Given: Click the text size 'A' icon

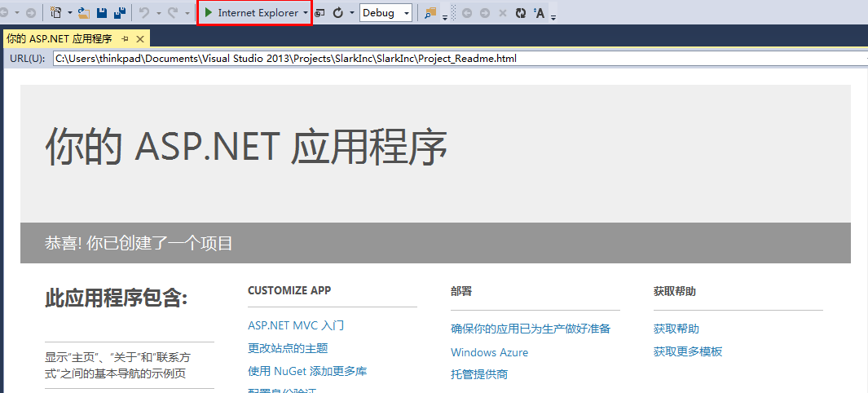Looking at the screenshot, I should coord(540,13).
